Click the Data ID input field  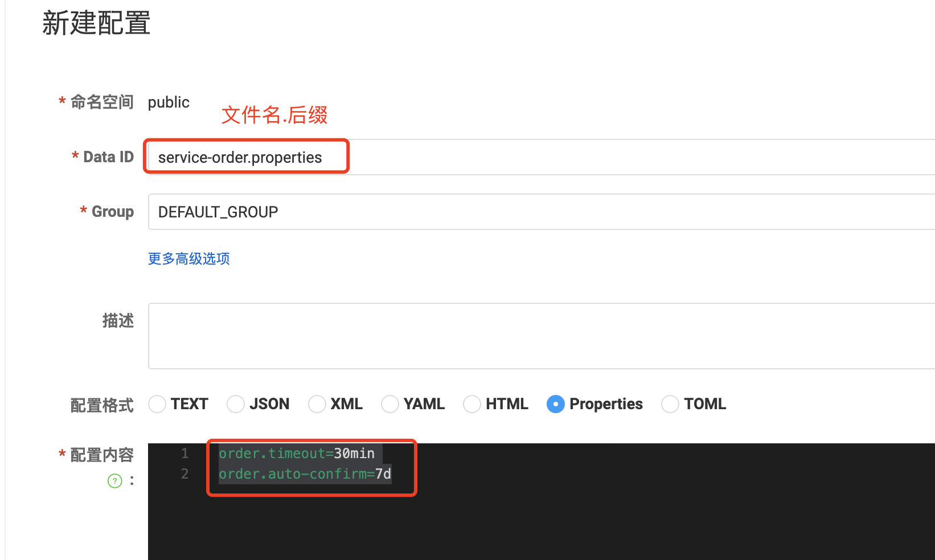[541, 157]
